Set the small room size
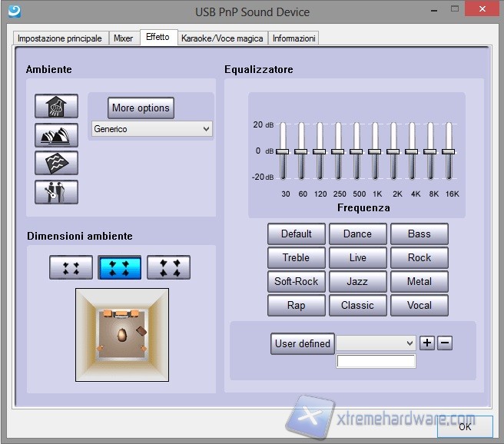This screenshot has width=504, height=444. (71, 267)
